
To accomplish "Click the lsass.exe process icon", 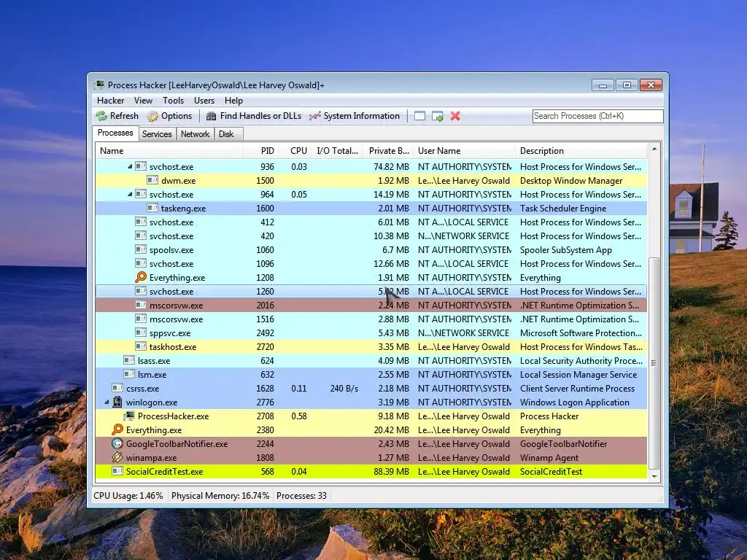I will click(129, 360).
